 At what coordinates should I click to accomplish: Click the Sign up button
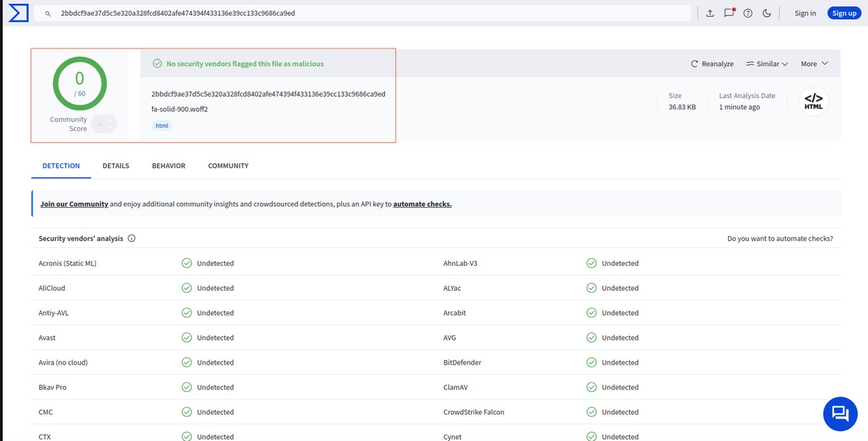[844, 13]
